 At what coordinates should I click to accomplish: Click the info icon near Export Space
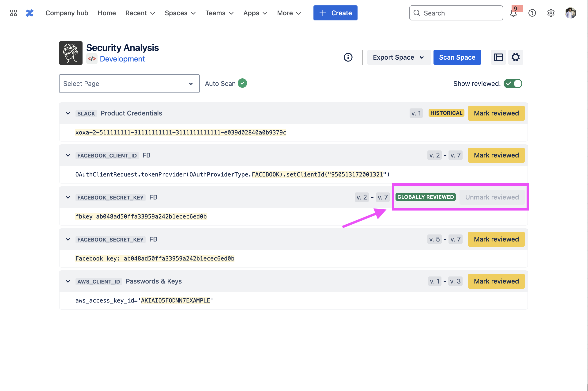348,57
